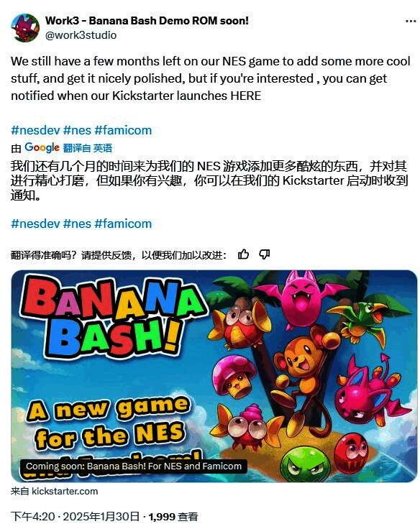This screenshot has width=420, height=529.
Task: Open the three-dot more options menu
Action: coord(411,22)
